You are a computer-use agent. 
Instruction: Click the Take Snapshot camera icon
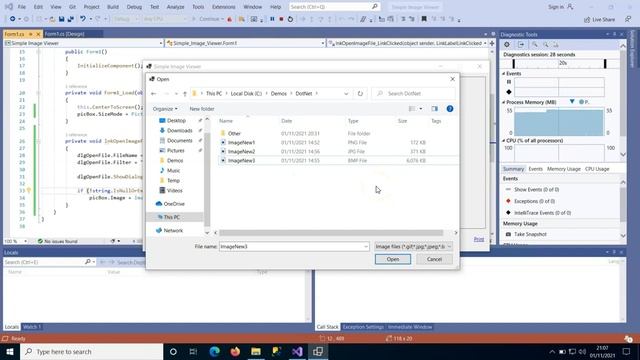click(508, 234)
